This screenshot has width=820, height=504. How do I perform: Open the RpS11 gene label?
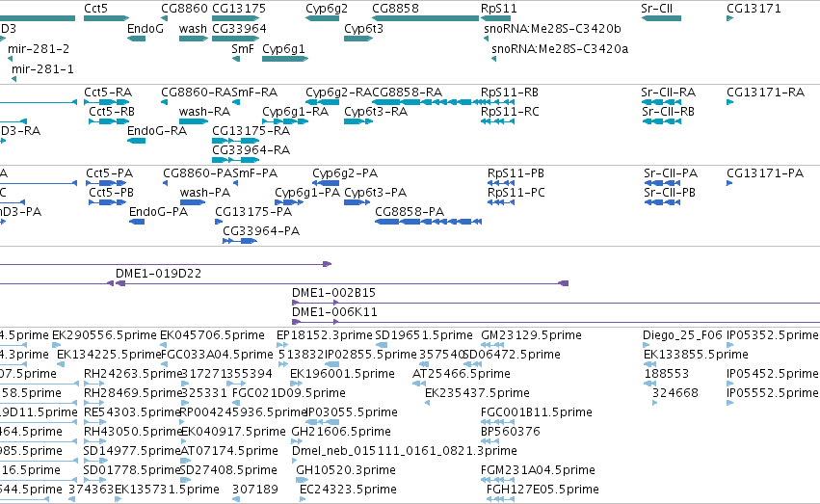tap(499, 9)
